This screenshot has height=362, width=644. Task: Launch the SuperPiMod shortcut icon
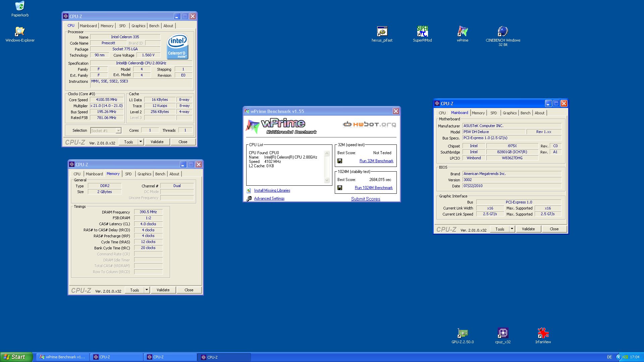pyautogui.click(x=422, y=32)
